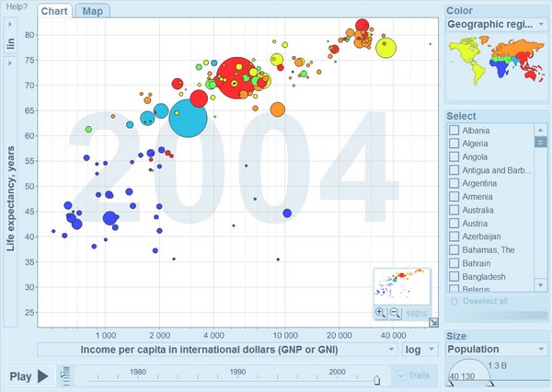This screenshot has width=552, height=392.
Task: Open the Size Population dropdown
Action: tap(496, 350)
